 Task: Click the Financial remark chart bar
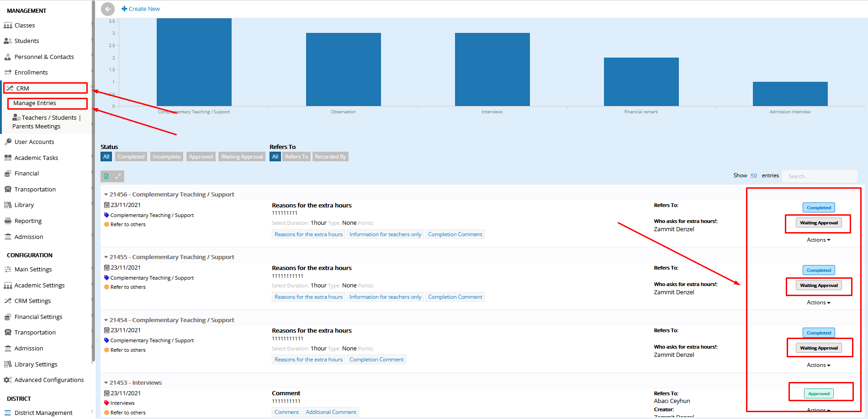point(641,82)
